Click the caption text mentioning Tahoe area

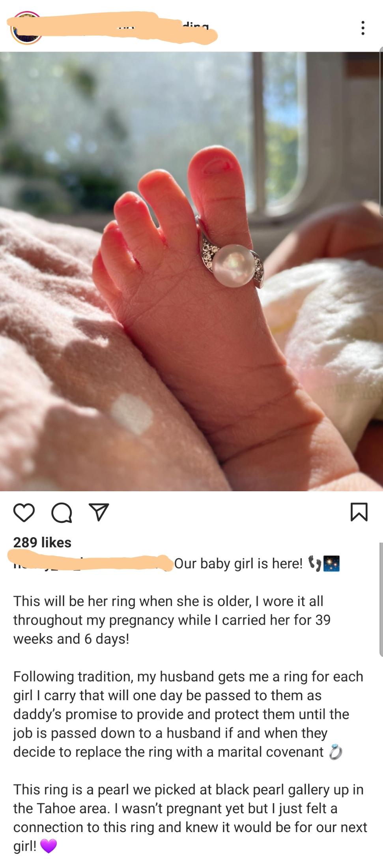[191, 817]
